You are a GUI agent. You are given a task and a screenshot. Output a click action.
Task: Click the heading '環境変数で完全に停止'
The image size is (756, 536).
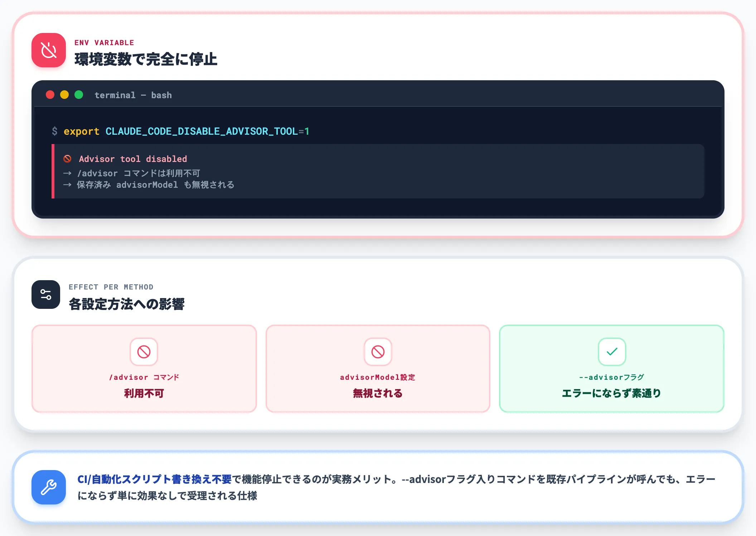(146, 59)
